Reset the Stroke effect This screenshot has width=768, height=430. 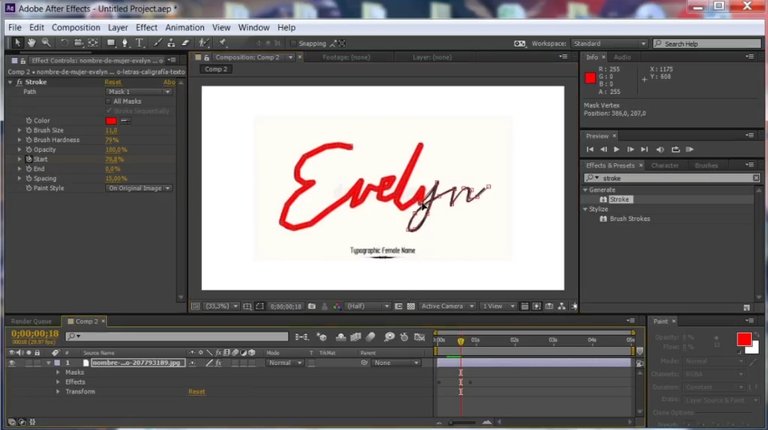tap(113, 82)
